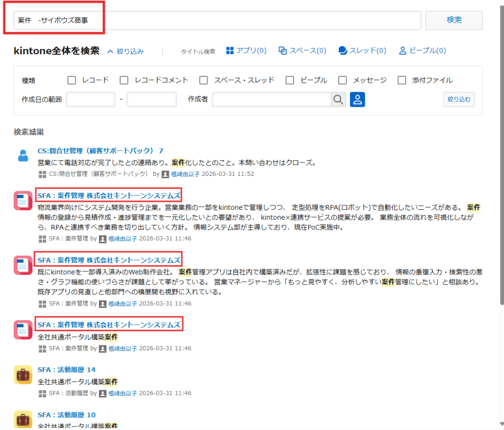The height and width of the screenshot is (430, 504).
Task: Switch to the アプリ(0) title search tab
Action: click(246, 51)
